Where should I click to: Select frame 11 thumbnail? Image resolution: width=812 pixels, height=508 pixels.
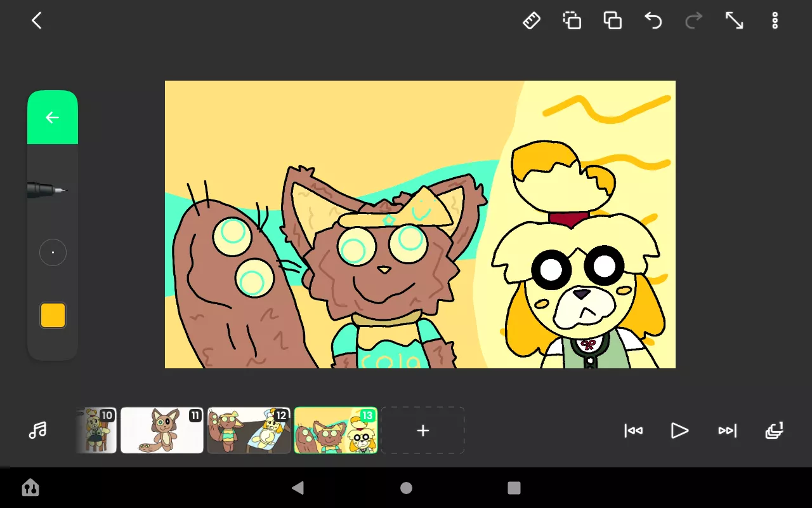[x=162, y=431]
